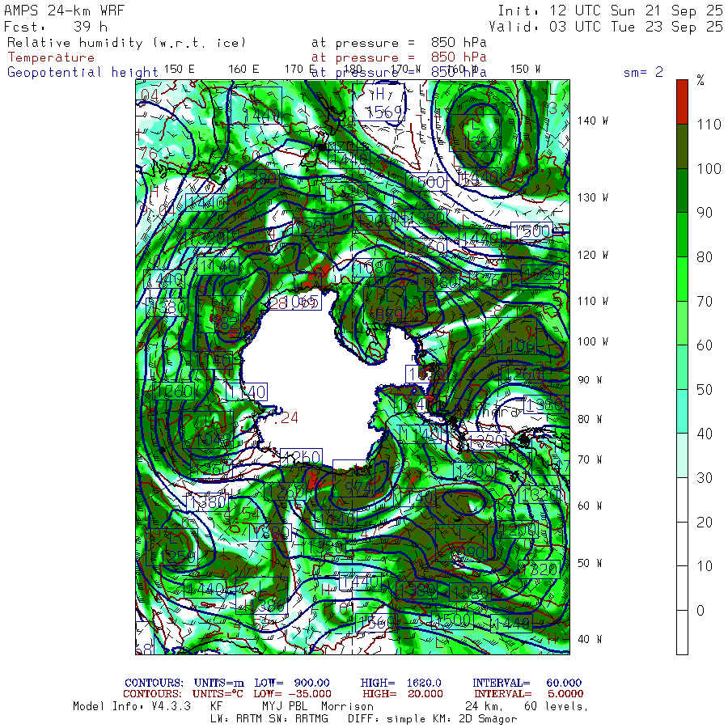Click the '50' color bar tick label
The width and height of the screenshot is (728, 728).
coord(705,390)
